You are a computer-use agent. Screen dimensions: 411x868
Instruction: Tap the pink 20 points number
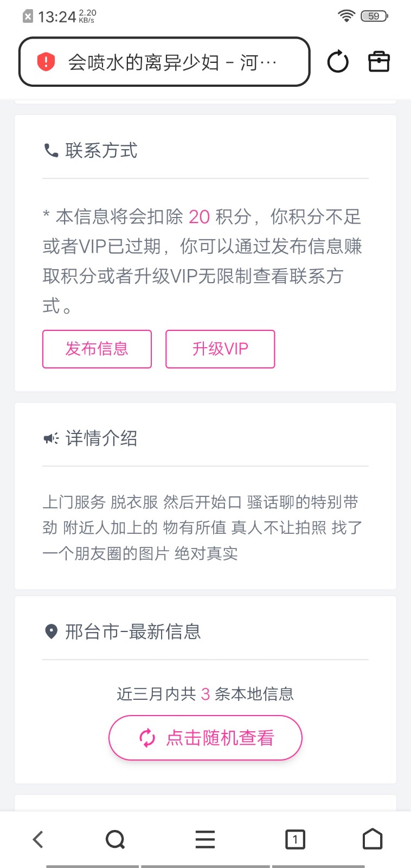click(x=199, y=217)
